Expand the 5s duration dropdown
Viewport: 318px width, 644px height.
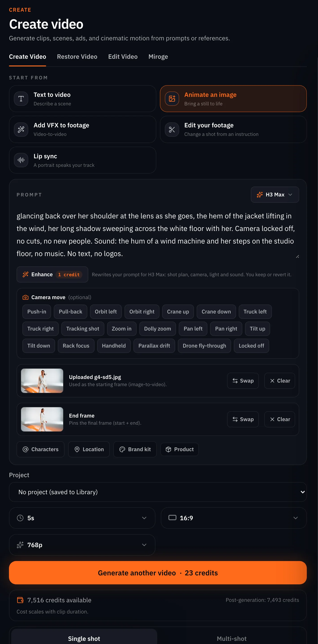click(82, 518)
